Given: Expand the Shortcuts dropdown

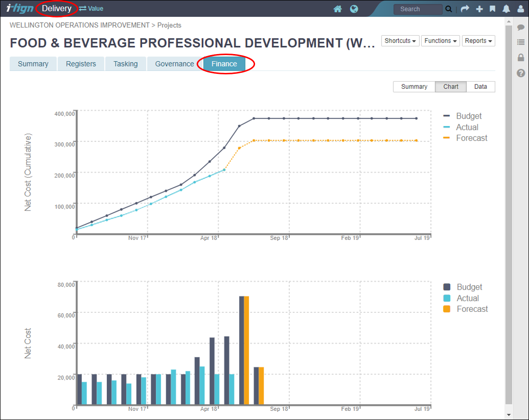Looking at the screenshot, I should tap(400, 41).
